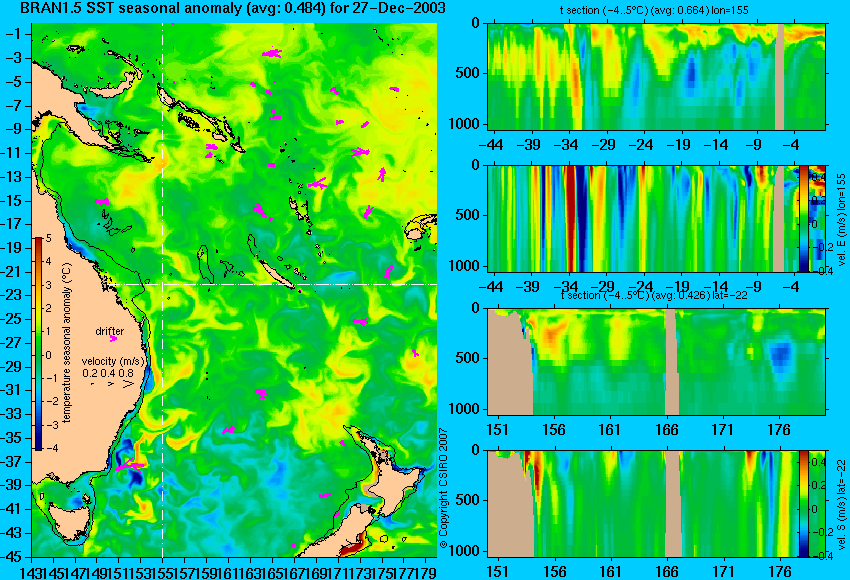Click the temperature seasonal anomaly color bar
850x580 pixels.
pyautogui.click(x=39, y=344)
